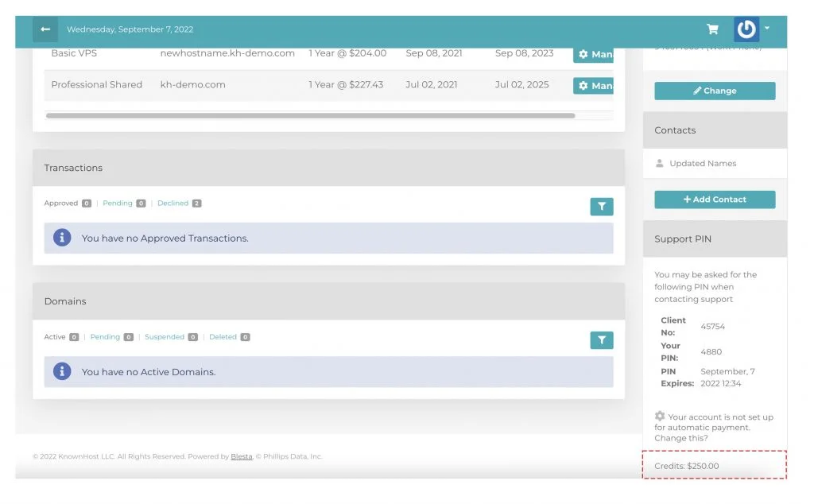
Task: Manage the Professional Shared service
Action: click(594, 85)
